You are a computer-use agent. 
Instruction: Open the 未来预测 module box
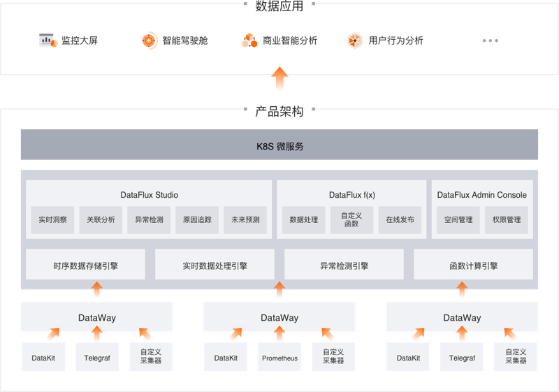[245, 220]
